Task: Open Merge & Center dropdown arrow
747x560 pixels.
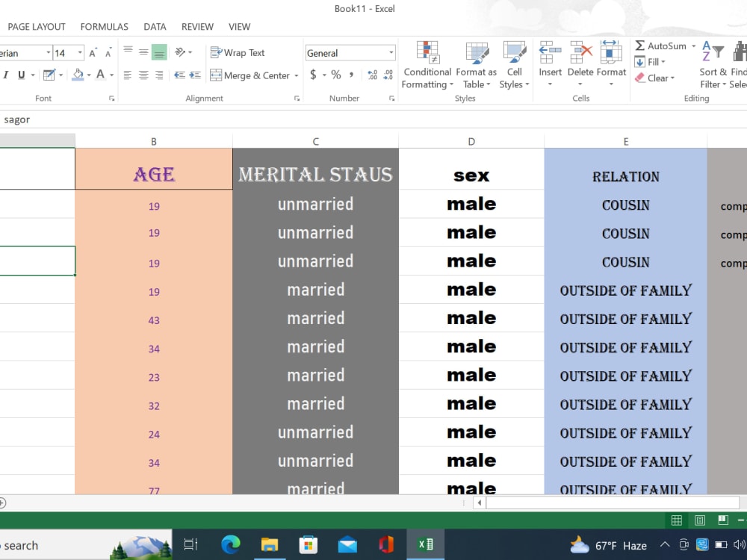Action: [x=297, y=75]
